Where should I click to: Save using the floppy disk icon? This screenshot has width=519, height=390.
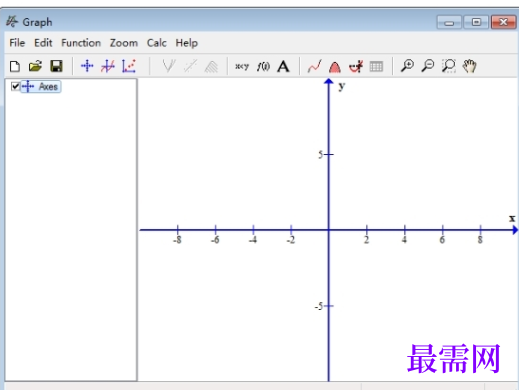pyautogui.click(x=56, y=66)
